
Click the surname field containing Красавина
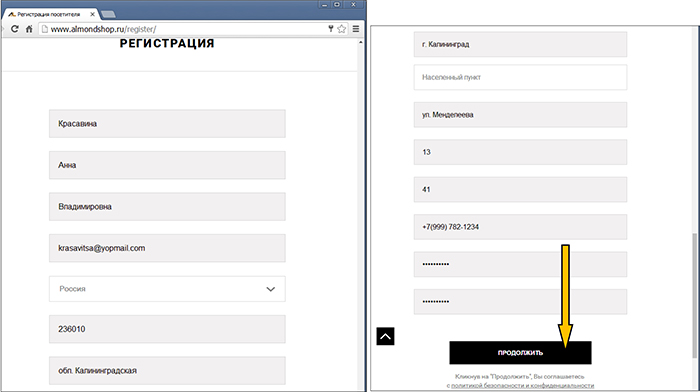(167, 124)
